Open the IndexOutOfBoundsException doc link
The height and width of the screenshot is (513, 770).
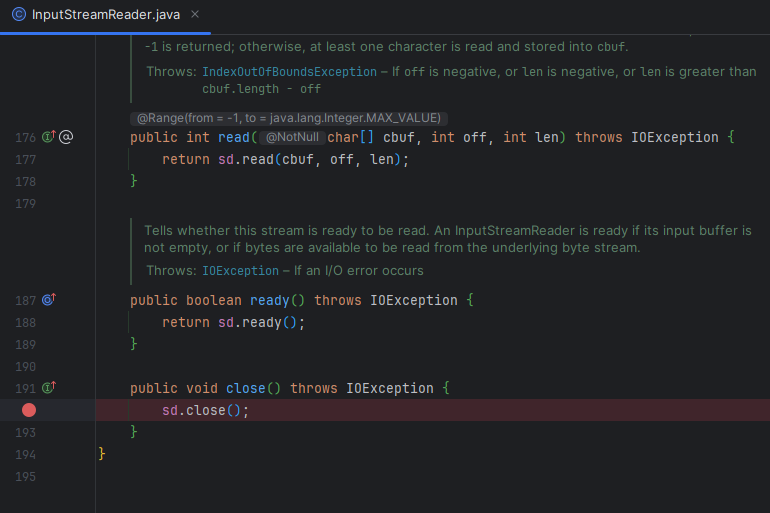coord(287,72)
